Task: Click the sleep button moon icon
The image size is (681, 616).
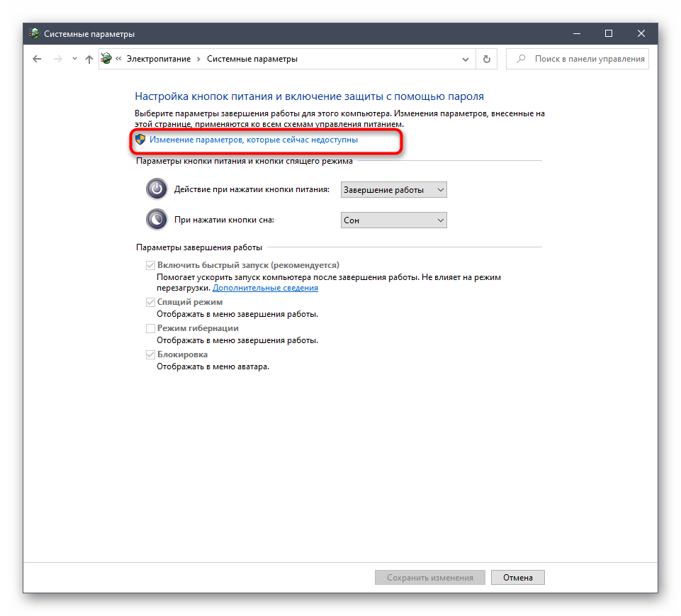Action: pyautogui.click(x=156, y=220)
